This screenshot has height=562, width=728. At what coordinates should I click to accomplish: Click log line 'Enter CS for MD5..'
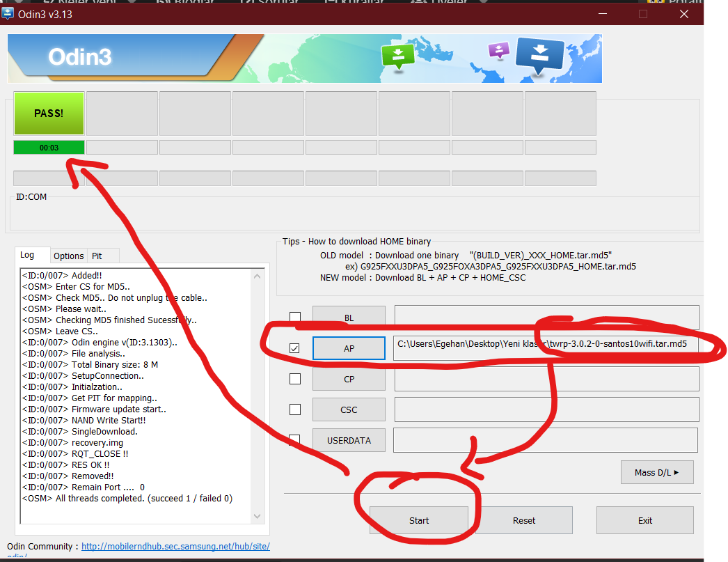pyautogui.click(x=76, y=287)
